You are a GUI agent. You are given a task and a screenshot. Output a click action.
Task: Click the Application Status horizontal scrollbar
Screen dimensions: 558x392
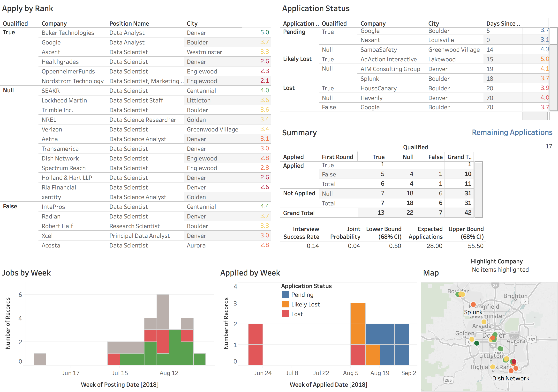point(535,116)
